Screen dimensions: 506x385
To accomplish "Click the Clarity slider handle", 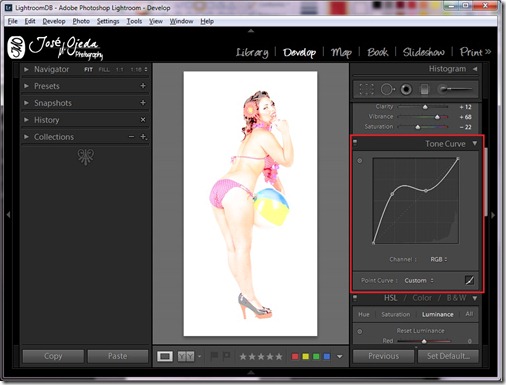I will (425, 107).
